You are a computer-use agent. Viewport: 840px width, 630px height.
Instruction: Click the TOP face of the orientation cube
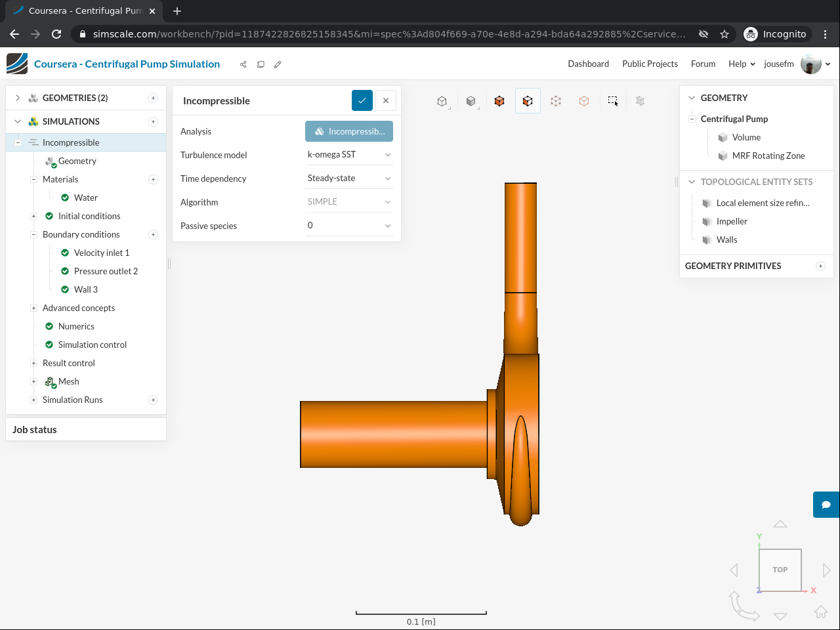pyautogui.click(x=780, y=570)
